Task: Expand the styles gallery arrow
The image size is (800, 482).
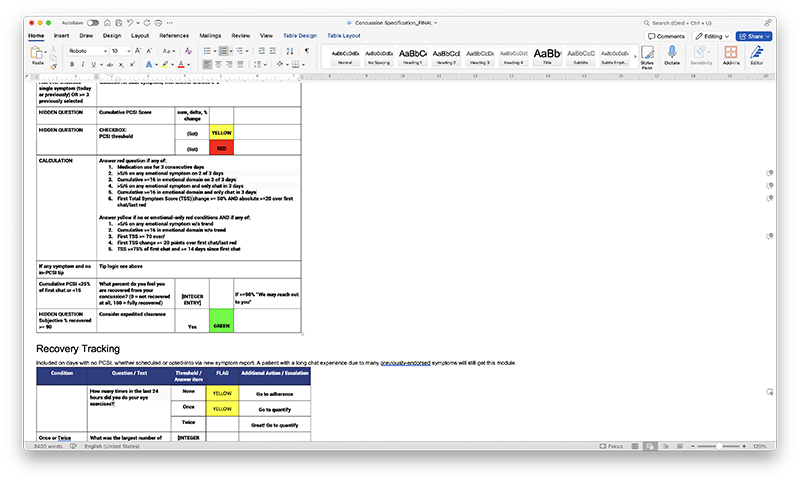Action: (635, 56)
